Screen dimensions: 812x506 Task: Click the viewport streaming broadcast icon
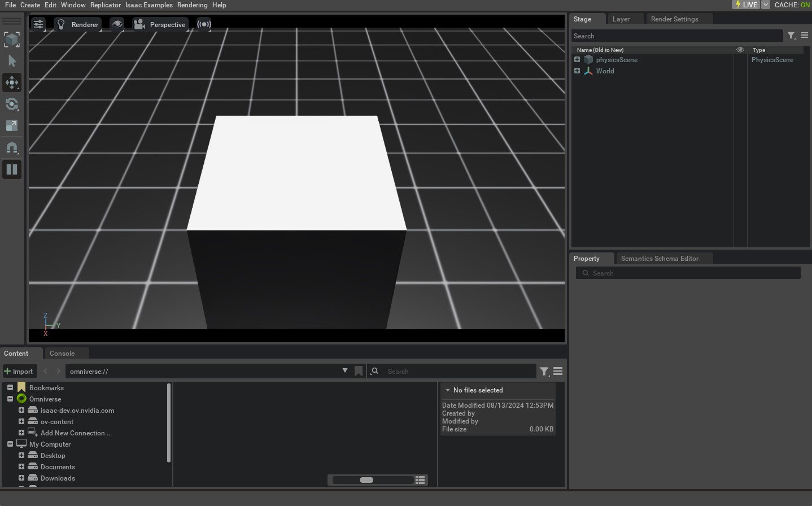coord(204,24)
